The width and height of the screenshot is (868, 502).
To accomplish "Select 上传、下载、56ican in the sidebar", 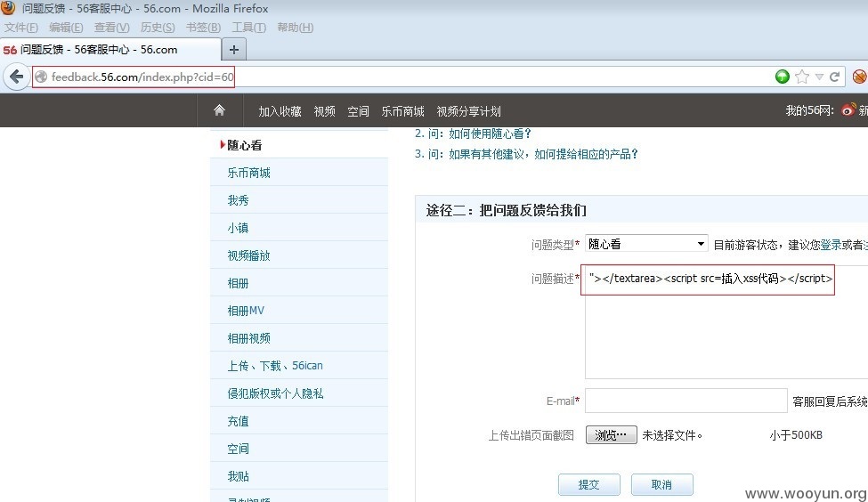I will (299, 366).
